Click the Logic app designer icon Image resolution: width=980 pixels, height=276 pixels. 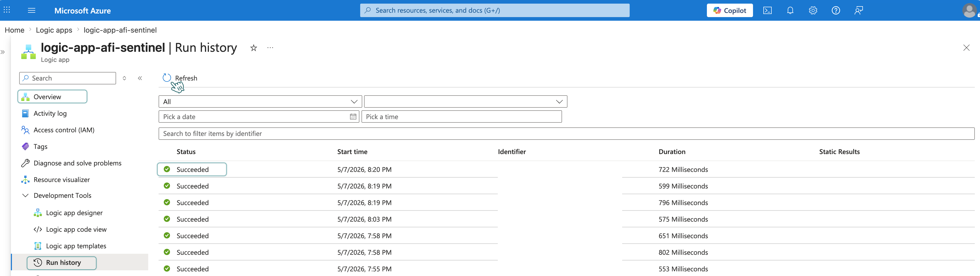click(x=38, y=213)
